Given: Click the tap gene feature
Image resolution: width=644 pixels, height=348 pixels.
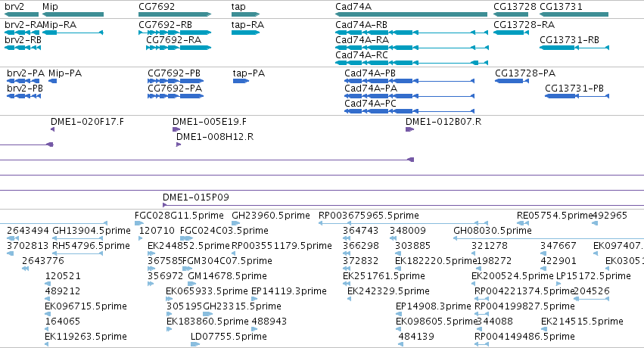Looking at the screenshot, I should click(246, 14).
